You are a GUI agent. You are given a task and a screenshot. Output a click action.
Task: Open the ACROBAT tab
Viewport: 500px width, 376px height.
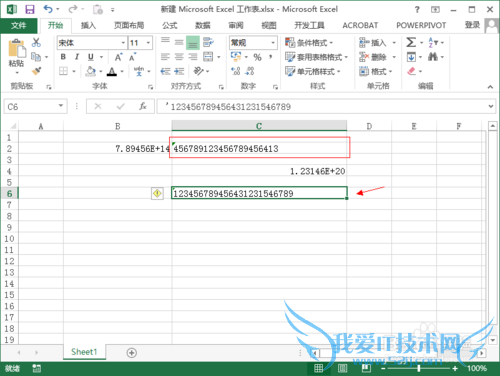360,25
